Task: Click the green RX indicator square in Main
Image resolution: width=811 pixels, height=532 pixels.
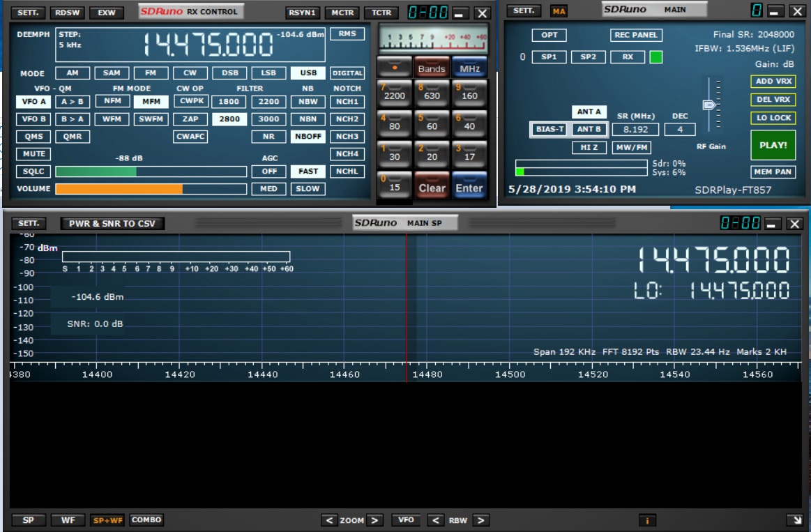Action: tap(655, 57)
